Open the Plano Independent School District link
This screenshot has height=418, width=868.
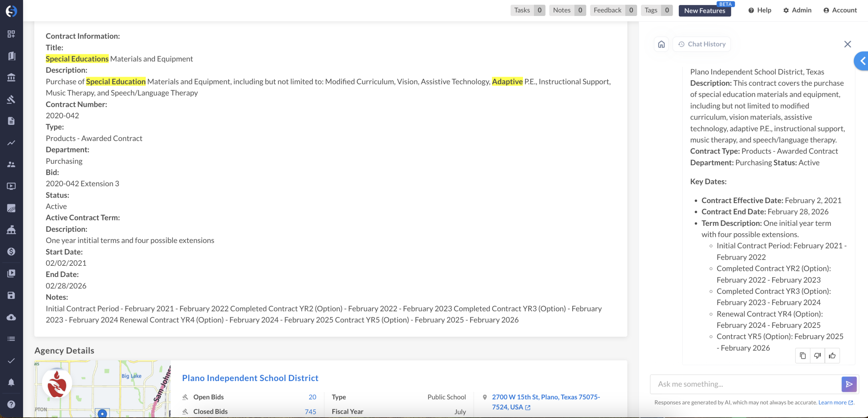coord(250,378)
